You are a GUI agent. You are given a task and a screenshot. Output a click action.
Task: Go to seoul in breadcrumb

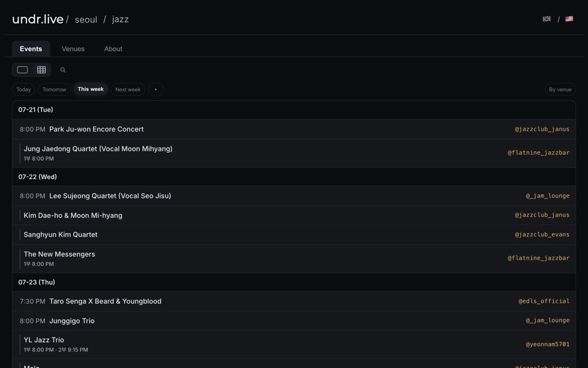(86, 19)
